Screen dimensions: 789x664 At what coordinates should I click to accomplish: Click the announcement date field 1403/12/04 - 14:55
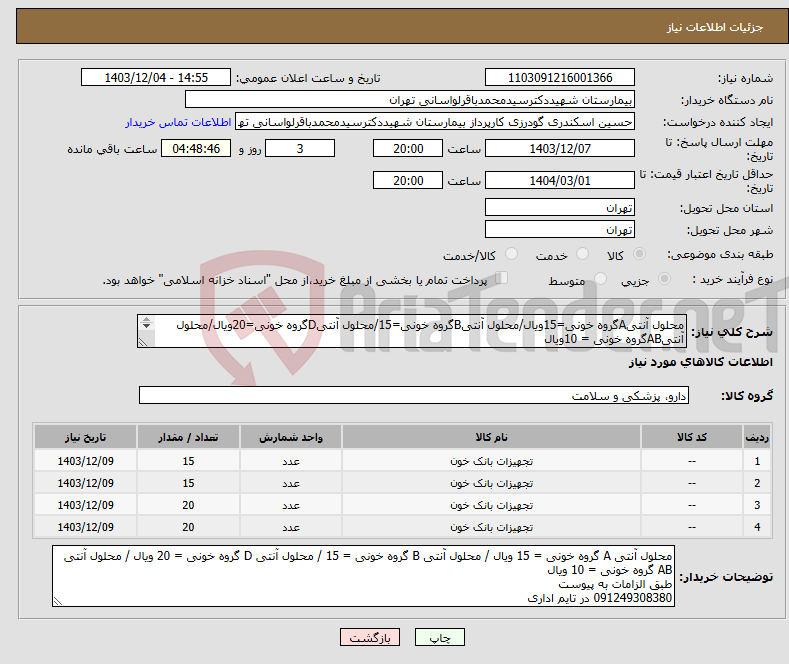[x=155, y=77]
